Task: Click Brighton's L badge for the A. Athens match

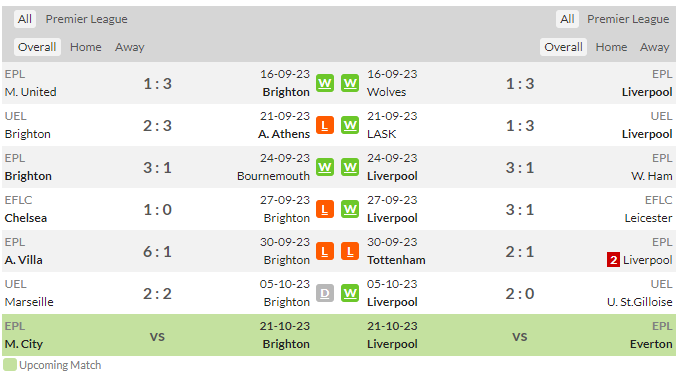Action: [325, 125]
